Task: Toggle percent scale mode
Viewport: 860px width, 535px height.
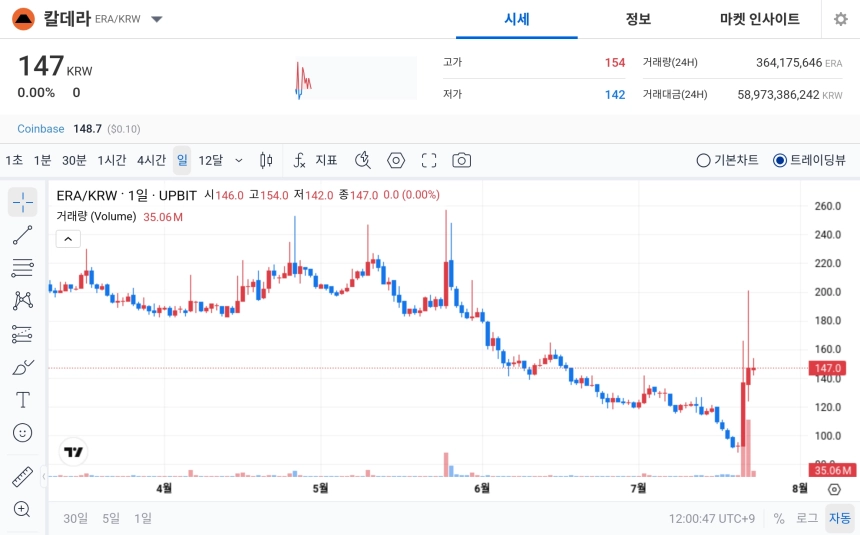Action: [778, 518]
